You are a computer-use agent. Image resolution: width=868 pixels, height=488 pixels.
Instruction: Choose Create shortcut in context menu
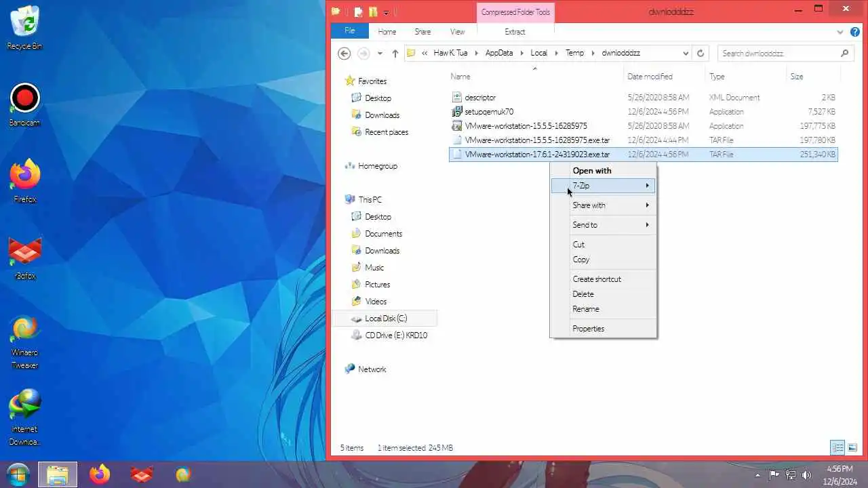(603, 279)
